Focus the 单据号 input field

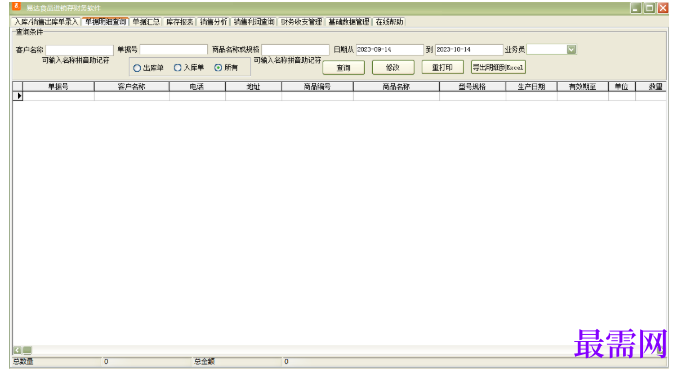click(x=174, y=49)
